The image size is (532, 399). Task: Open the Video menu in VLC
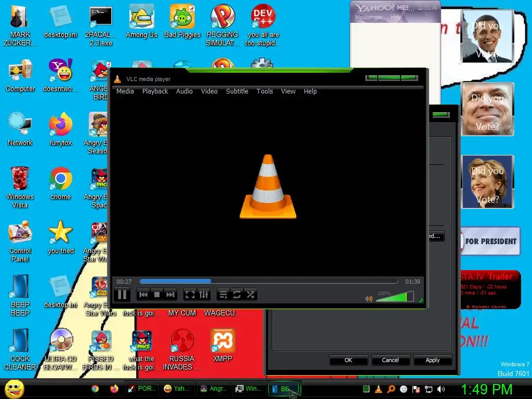[209, 91]
